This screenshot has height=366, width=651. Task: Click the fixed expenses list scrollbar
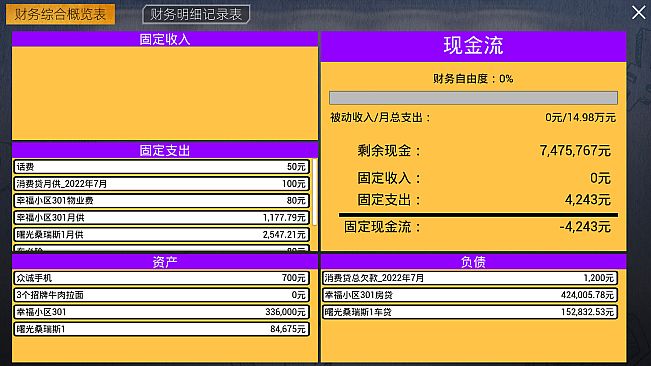315,192
